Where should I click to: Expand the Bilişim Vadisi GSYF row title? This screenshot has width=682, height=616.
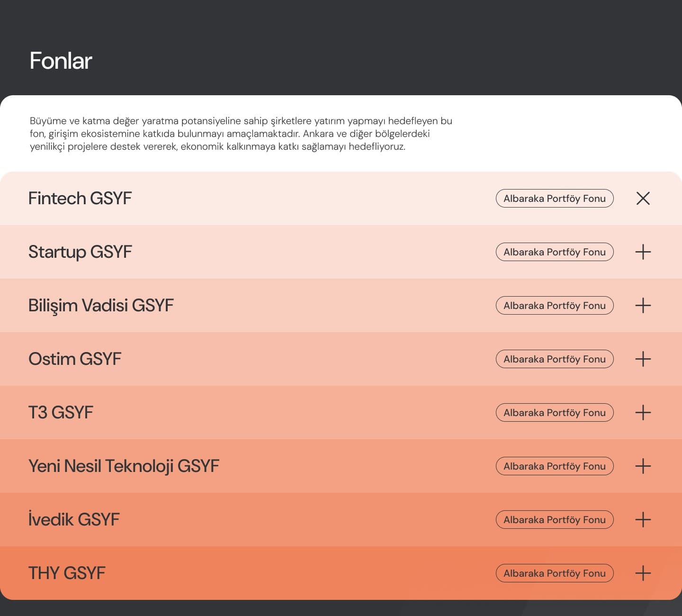[101, 305]
